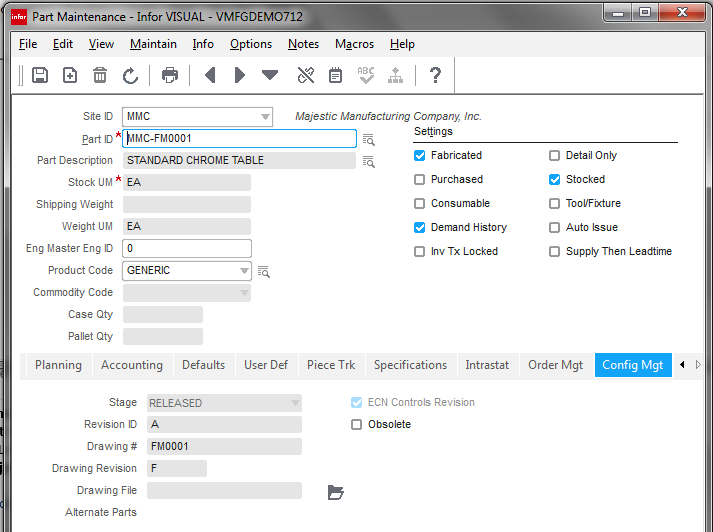Open the File menu
The height and width of the screenshot is (532, 713).
(28, 44)
